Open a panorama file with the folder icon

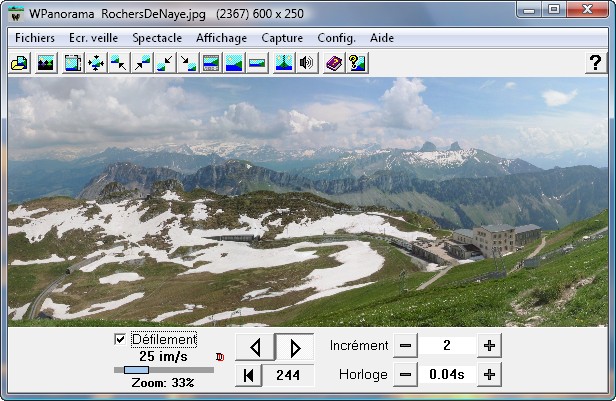click(19, 63)
